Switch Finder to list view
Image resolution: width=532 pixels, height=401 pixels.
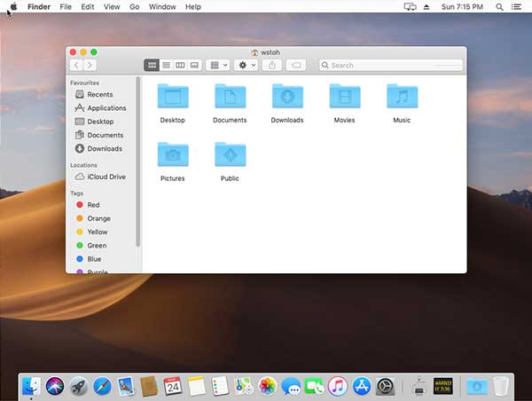(167, 65)
